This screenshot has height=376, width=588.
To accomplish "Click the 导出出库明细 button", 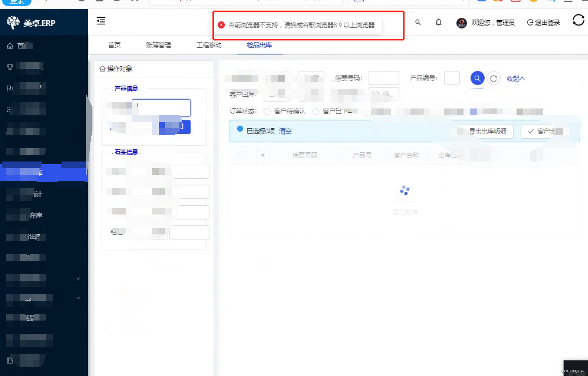I will click(x=488, y=131).
